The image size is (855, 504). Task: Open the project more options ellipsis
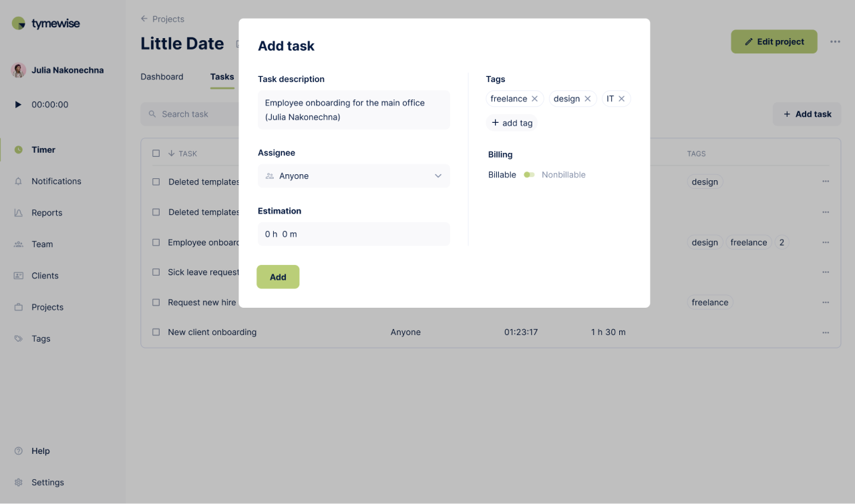[x=835, y=41]
